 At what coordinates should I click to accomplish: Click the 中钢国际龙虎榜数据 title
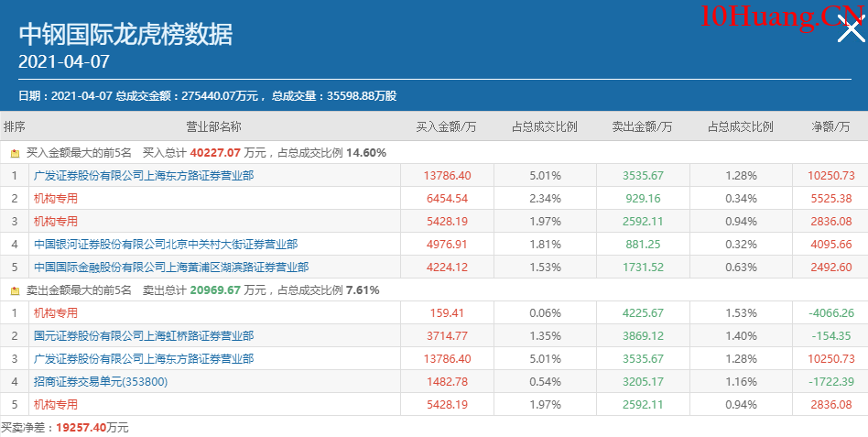coord(125,35)
